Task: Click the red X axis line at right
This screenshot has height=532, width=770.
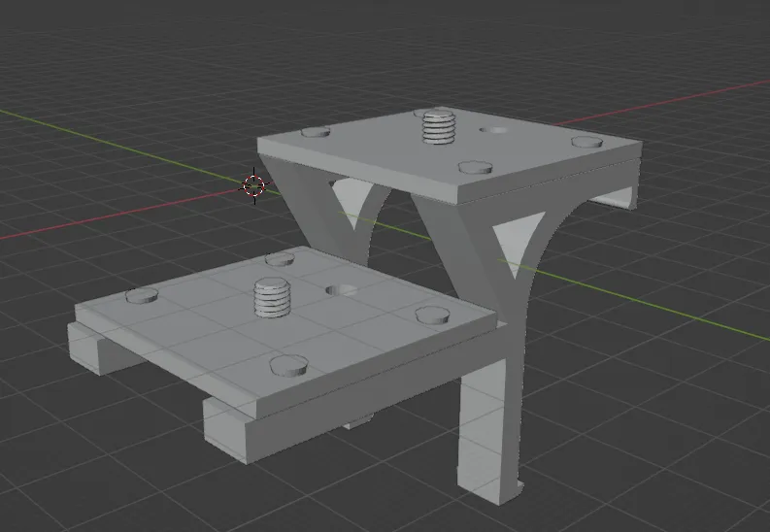Action: [x=663, y=104]
